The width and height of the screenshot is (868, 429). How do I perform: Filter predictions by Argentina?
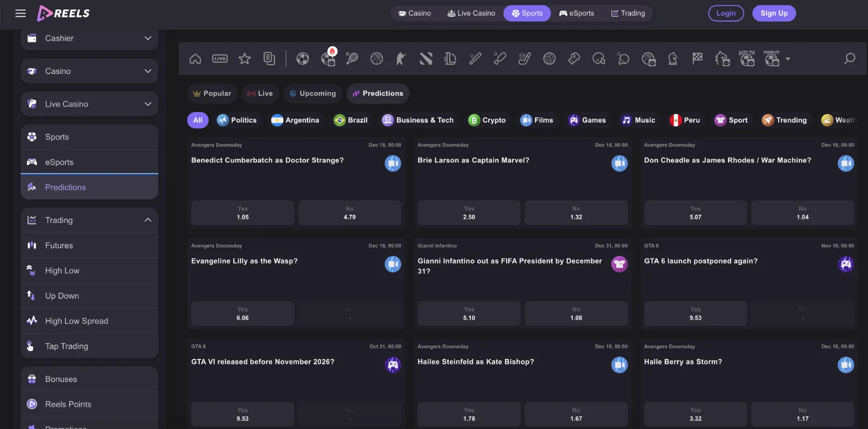(x=295, y=120)
